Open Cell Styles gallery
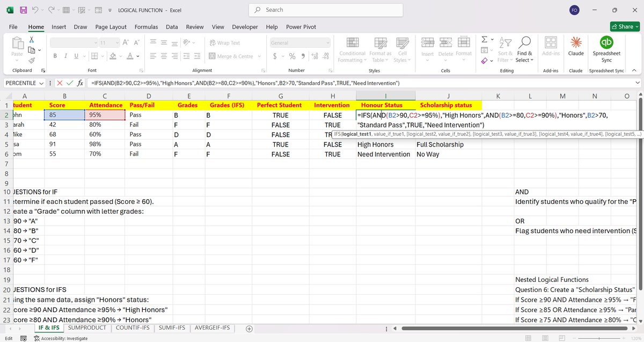This screenshot has height=342, width=644. (x=402, y=50)
